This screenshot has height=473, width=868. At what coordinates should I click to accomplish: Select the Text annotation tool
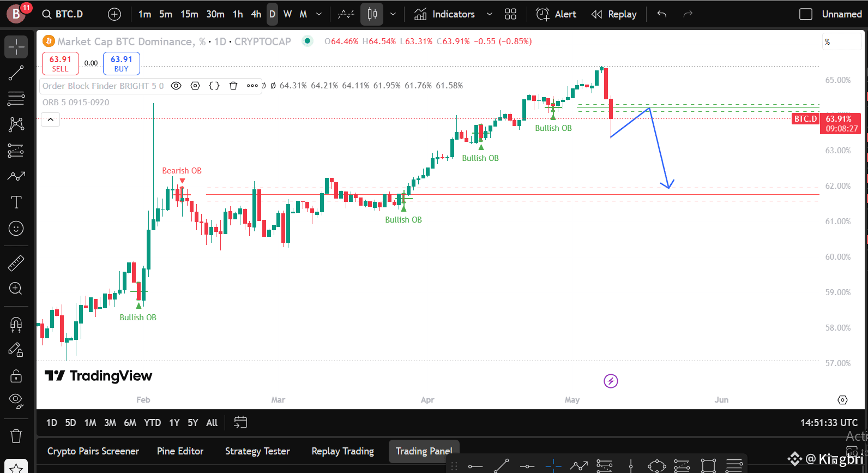[x=16, y=202]
